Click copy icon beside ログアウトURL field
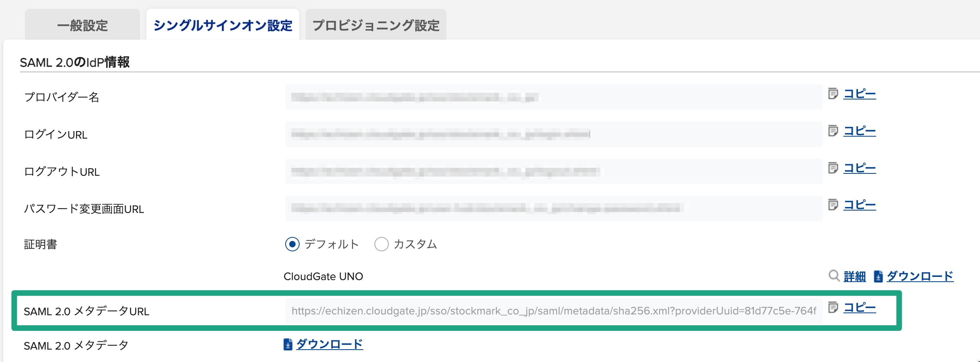Image resolution: width=980 pixels, height=362 pixels. point(833,168)
